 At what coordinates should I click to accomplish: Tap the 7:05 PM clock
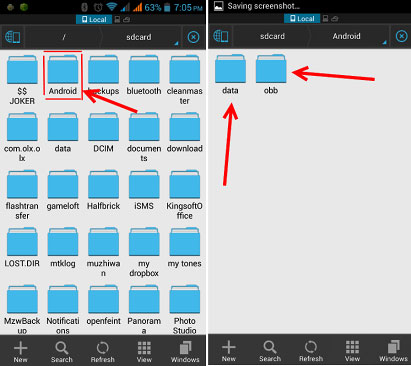tap(188, 7)
